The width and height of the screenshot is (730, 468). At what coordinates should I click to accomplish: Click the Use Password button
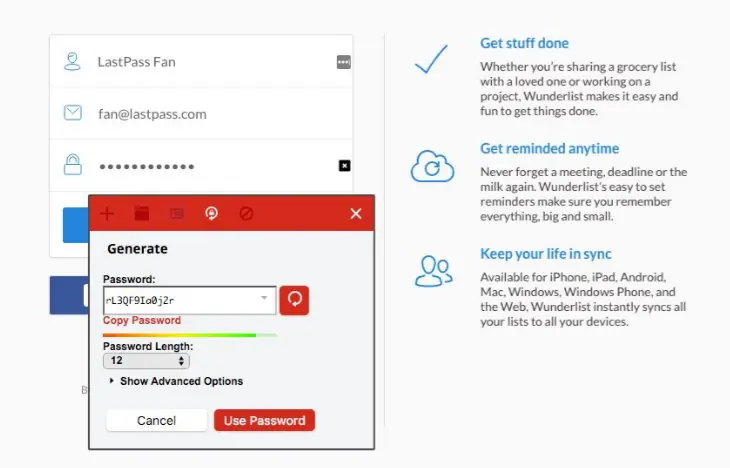click(264, 421)
